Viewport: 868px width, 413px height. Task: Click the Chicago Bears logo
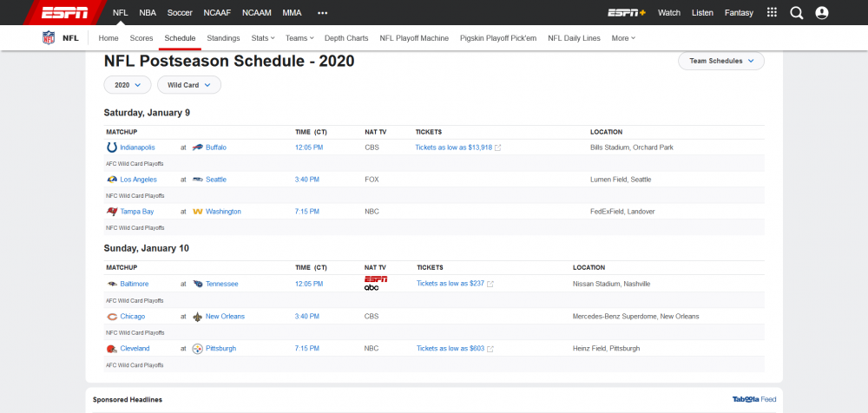[112, 316]
